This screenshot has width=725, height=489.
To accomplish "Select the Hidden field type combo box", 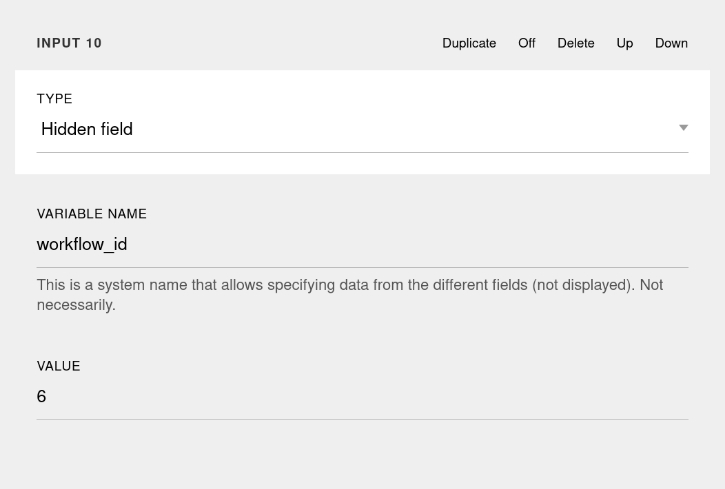I will coord(362,129).
